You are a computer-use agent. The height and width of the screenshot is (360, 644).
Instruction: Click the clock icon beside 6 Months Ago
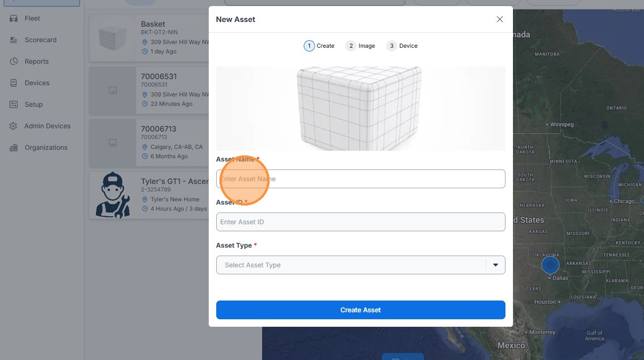[x=145, y=156]
